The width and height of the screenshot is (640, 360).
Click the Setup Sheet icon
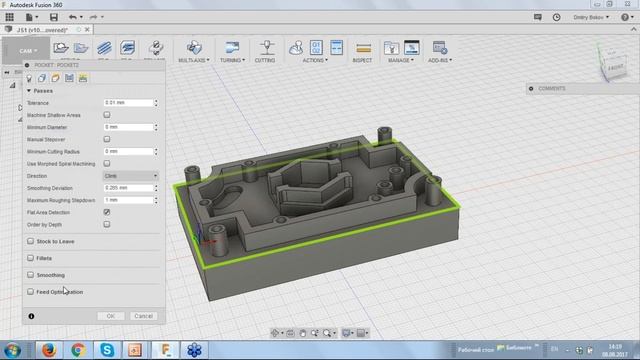tap(336, 47)
